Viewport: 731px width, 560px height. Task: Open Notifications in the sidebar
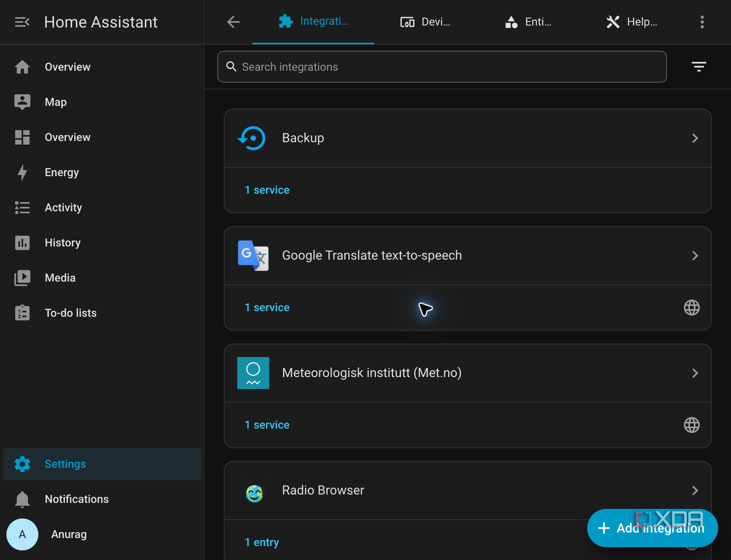[102, 499]
